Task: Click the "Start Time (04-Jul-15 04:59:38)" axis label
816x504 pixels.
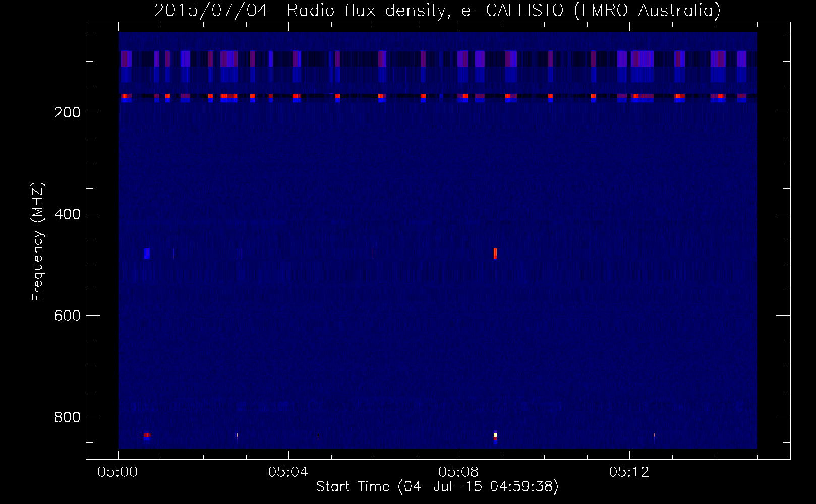Action: point(437,487)
